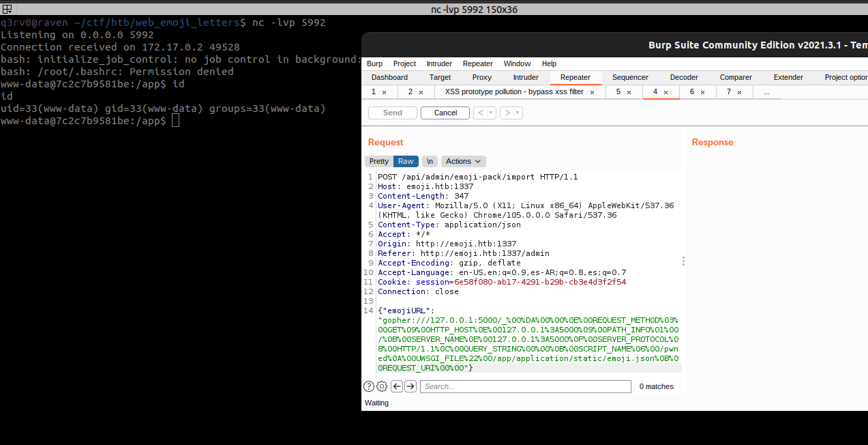
Task: Expand the back history dropdown arrow
Action: coord(491,113)
